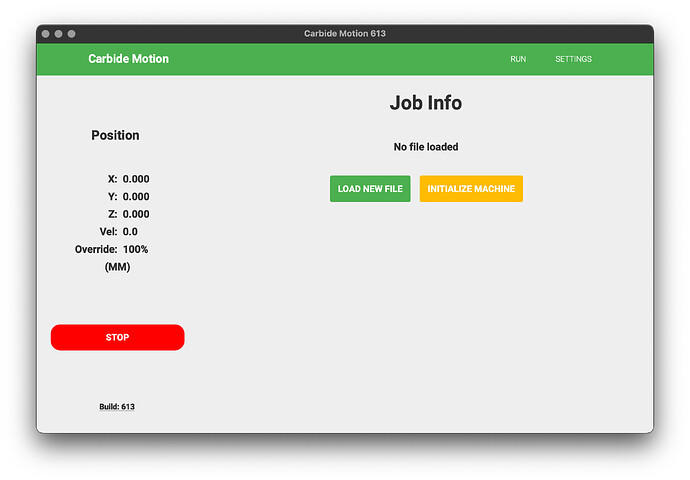The width and height of the screenshot is (690, 480).
Task: Click the No file loaded message
Action: [x=426, y=147]
